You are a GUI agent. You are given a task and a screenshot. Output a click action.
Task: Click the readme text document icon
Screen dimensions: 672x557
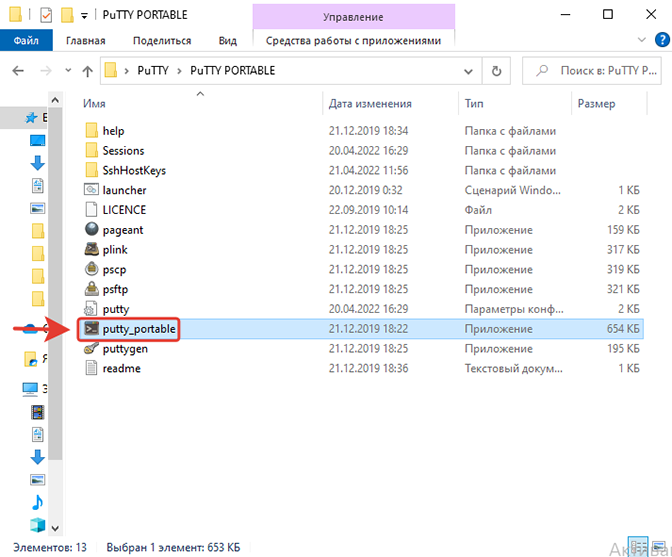(x=91, y=368)
